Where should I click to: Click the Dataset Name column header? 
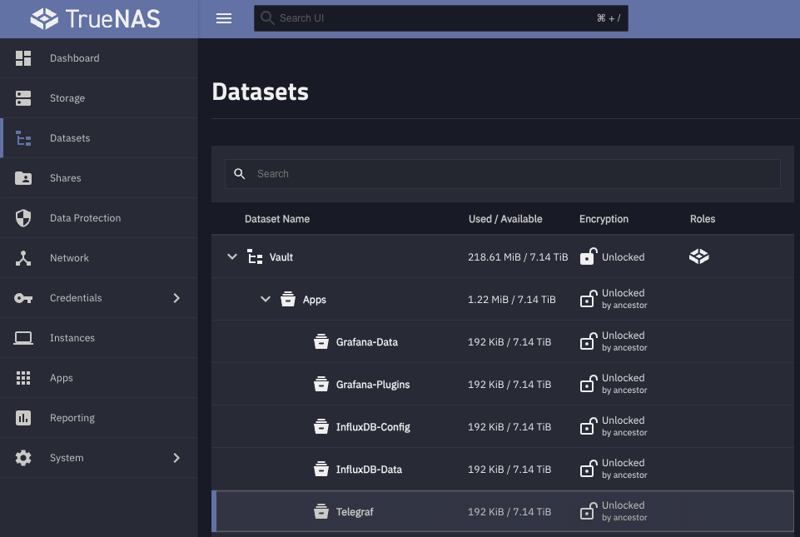(277, 219)
